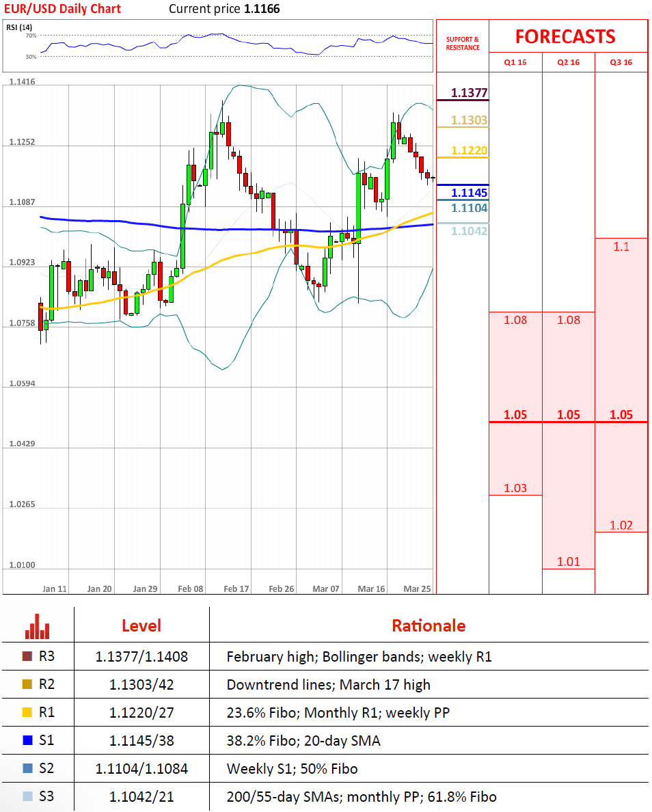Image resolution: width=652 pixels, height=812 pixels.
Task: Click the R3 level cell 1.1377/1.1408
Action: (x=141, y=657)
